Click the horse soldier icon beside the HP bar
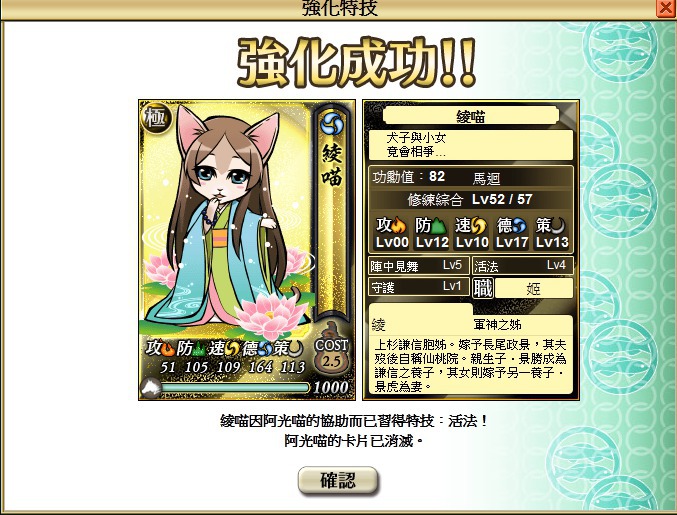677x515 pixels. pyautogui.click(x=151, y=388)
